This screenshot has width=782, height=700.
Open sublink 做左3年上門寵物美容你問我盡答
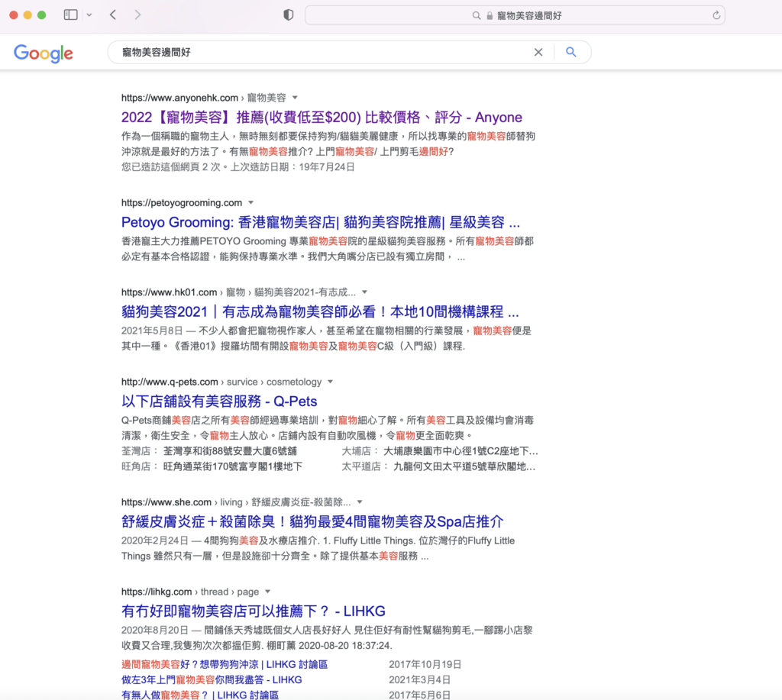coord(212,680)
